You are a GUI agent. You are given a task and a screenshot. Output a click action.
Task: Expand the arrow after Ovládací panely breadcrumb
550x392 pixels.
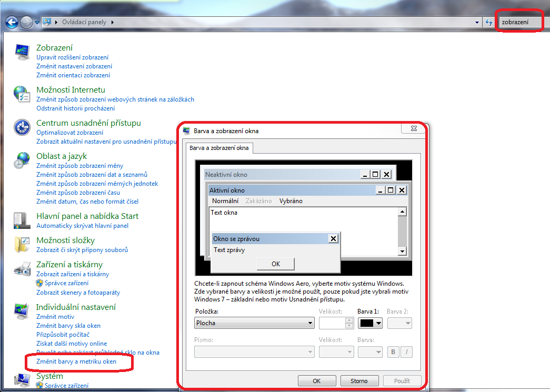pyautogui.click(x=113, y=22)
